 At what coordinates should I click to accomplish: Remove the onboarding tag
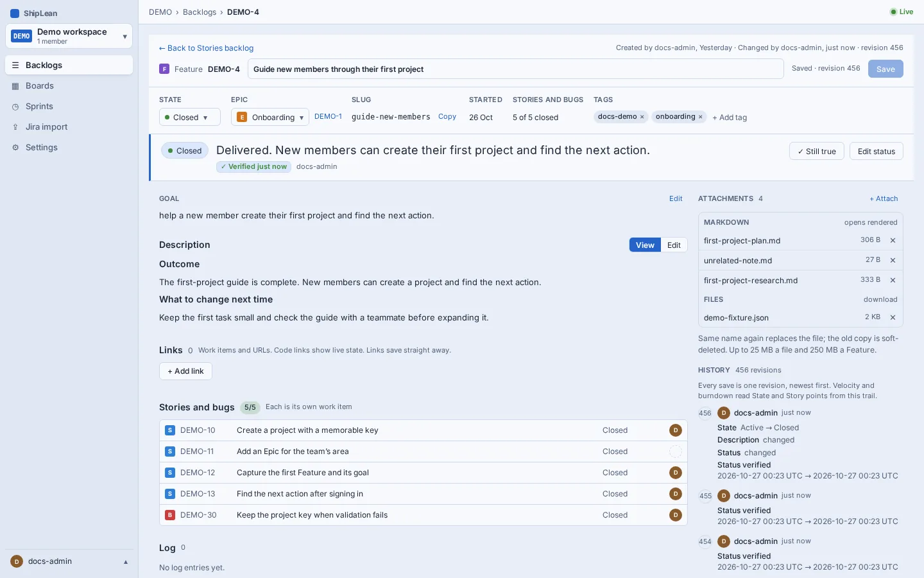(x=700, y=117)
